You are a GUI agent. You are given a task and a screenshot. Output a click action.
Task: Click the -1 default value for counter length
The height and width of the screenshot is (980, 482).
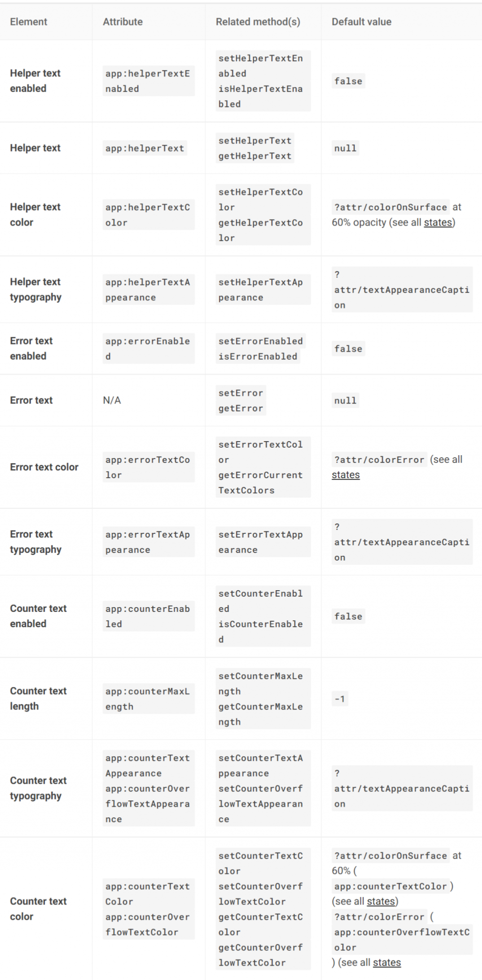[340, 699]
